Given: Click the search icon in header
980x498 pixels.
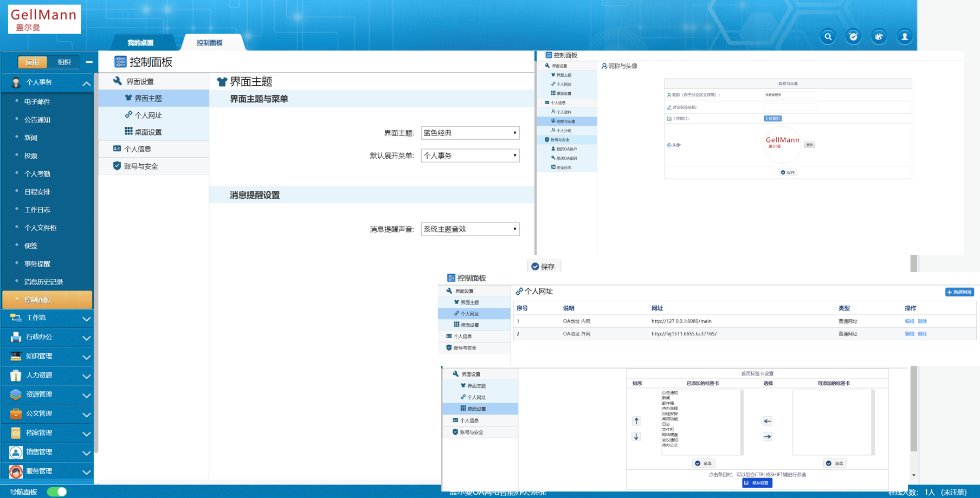Looking at the screenshot, I should pyautogui.click(x=828, y=37).
